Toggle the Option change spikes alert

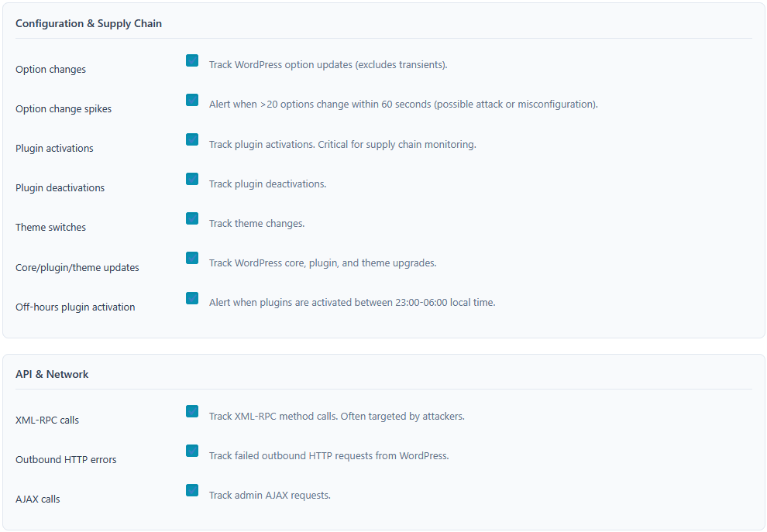191,99
